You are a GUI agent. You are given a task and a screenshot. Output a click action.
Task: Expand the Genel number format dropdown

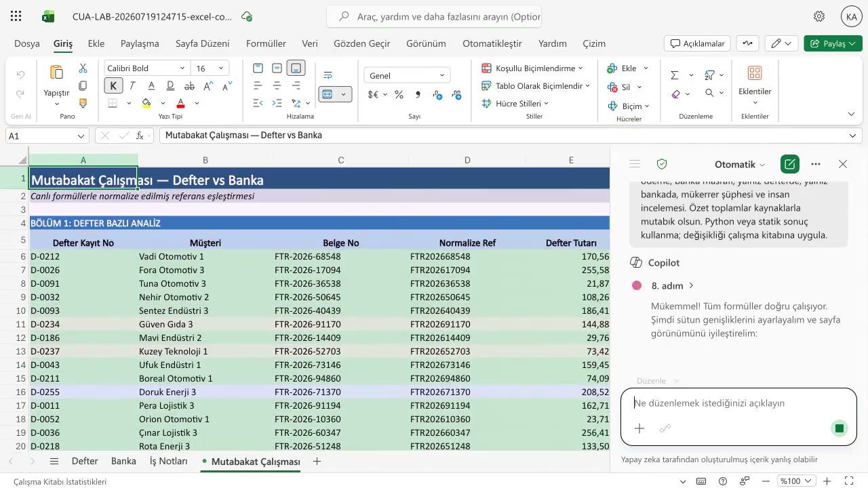pos(407,76)
